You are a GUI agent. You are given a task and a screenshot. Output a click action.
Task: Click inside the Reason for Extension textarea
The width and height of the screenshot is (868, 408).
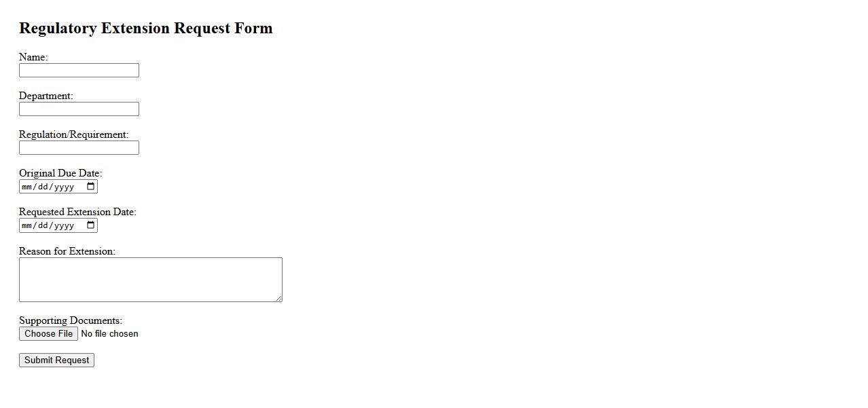150,279
